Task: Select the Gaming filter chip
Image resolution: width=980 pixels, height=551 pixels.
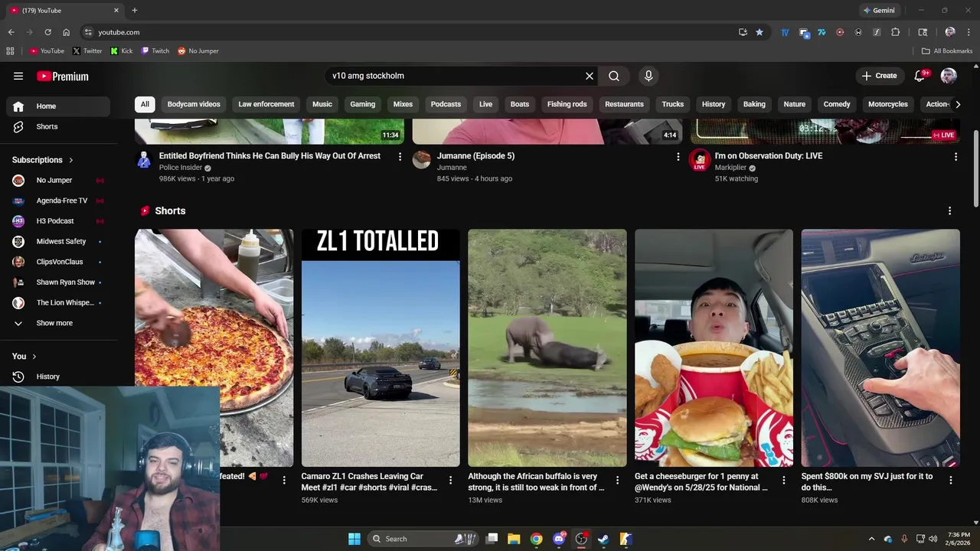Action: point(363,104)
